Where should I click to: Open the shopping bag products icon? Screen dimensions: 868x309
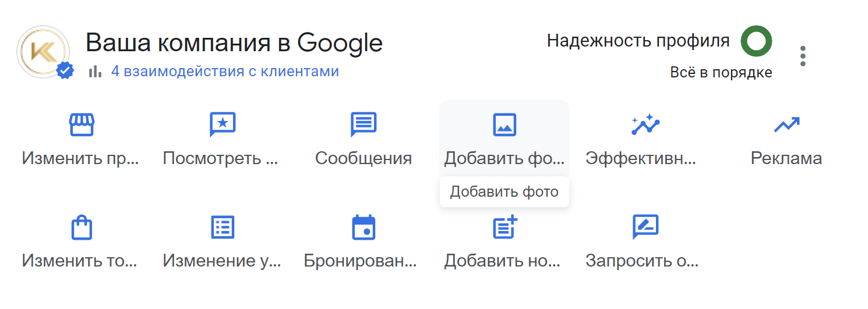pos(82,228)
